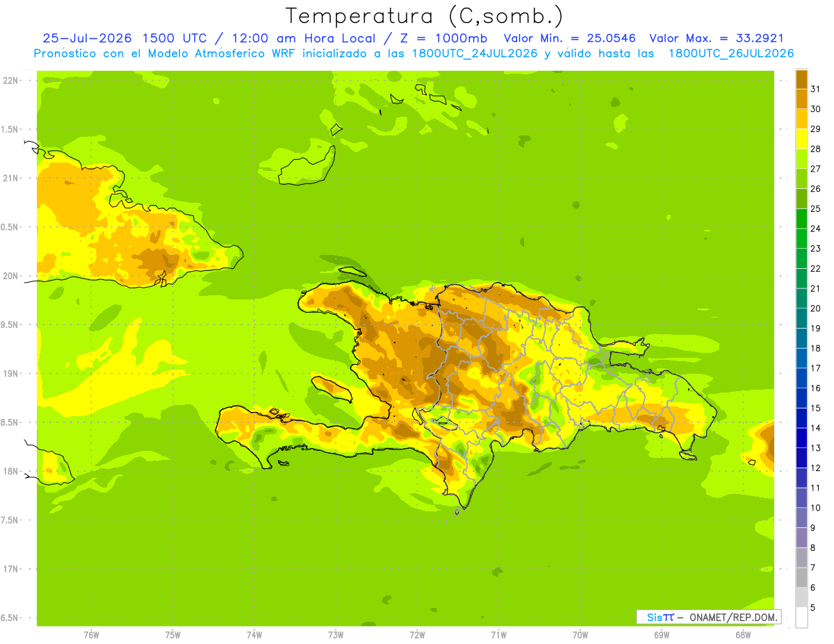Click the green swatch between 24 and 25
834x644 pixels.
click(x=801, y=218)
